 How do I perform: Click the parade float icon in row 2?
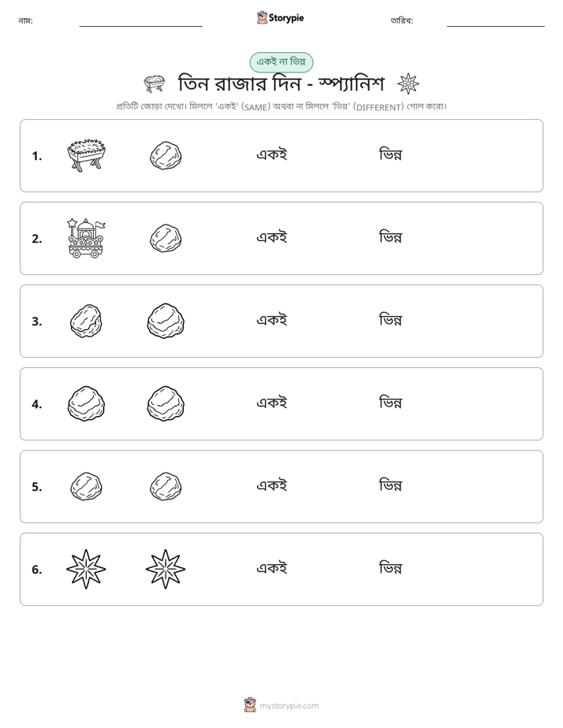coord(86,238)
